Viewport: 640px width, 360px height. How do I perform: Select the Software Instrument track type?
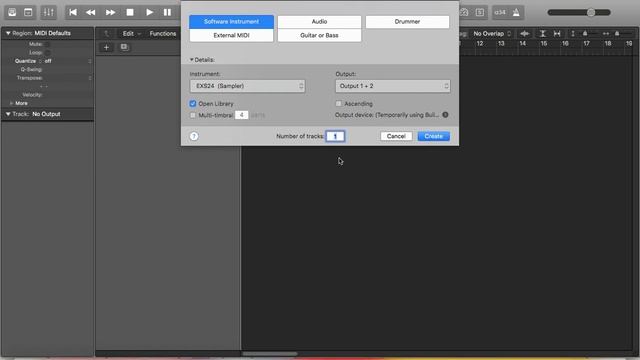231,22
